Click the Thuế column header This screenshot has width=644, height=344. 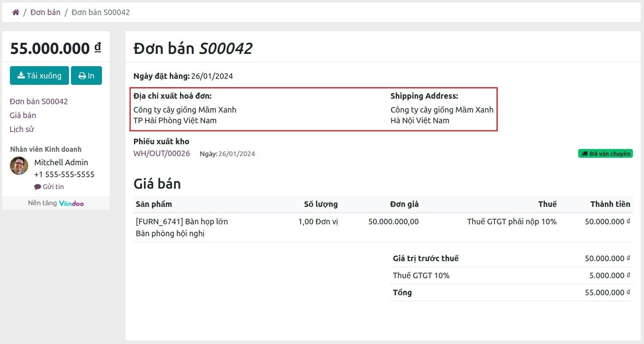[x=547, y=204]
